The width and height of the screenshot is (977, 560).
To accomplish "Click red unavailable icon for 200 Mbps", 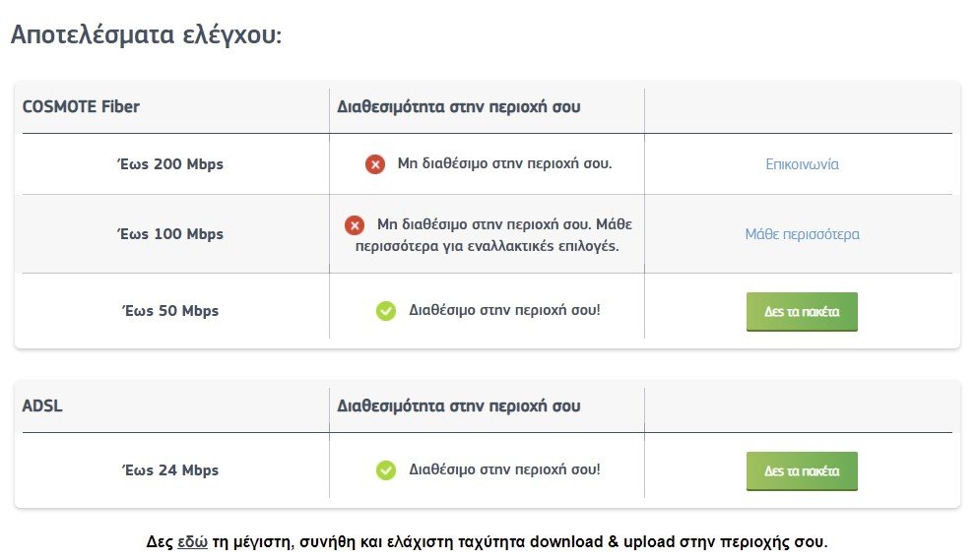I will tap(375, 164).
